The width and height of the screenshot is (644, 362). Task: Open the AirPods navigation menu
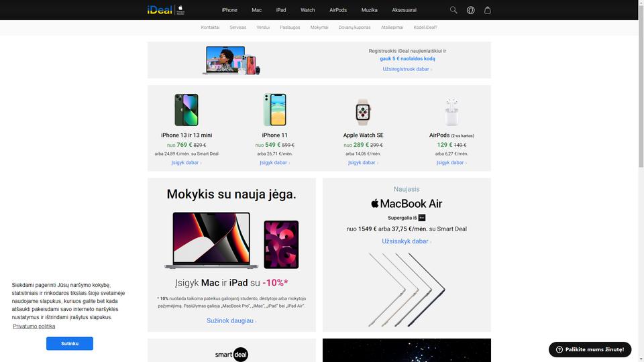point(338,10)
